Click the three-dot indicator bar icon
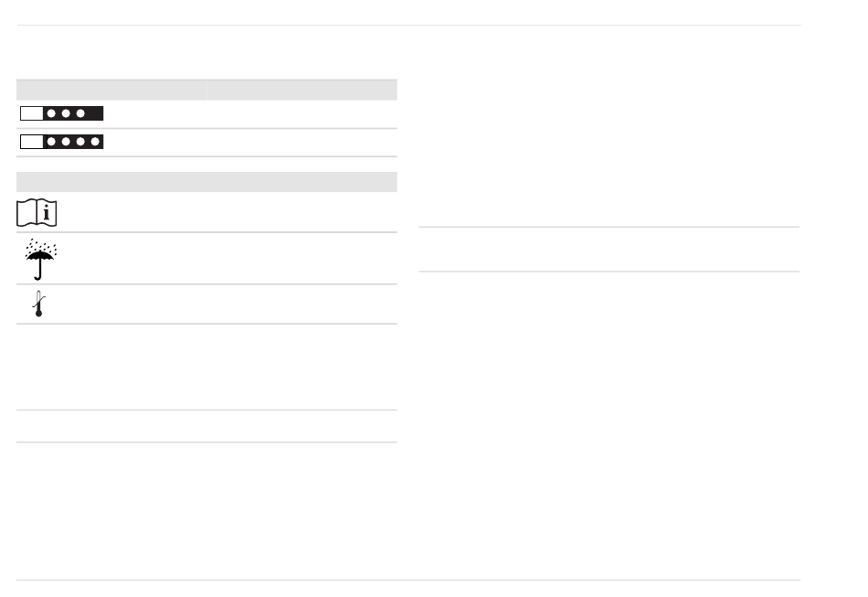868x597 pixels. [x=61, y=113]
